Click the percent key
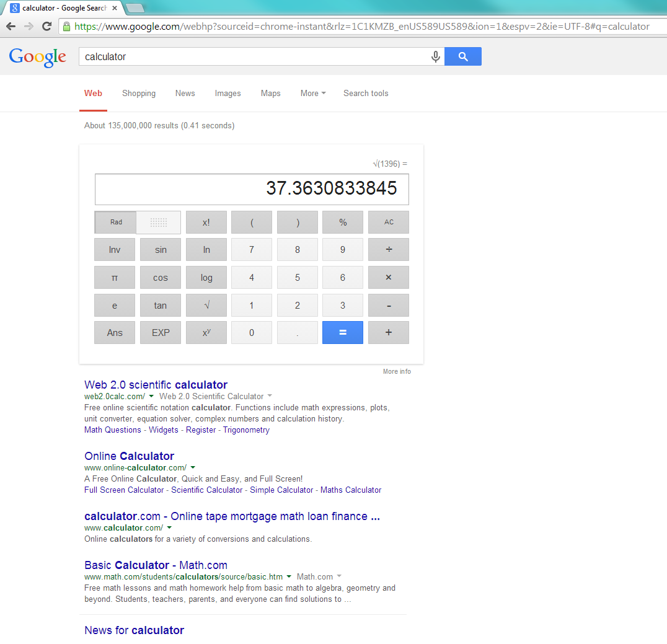Image resolution: width=667 pixels, height=644 pixels. [343, 223]
